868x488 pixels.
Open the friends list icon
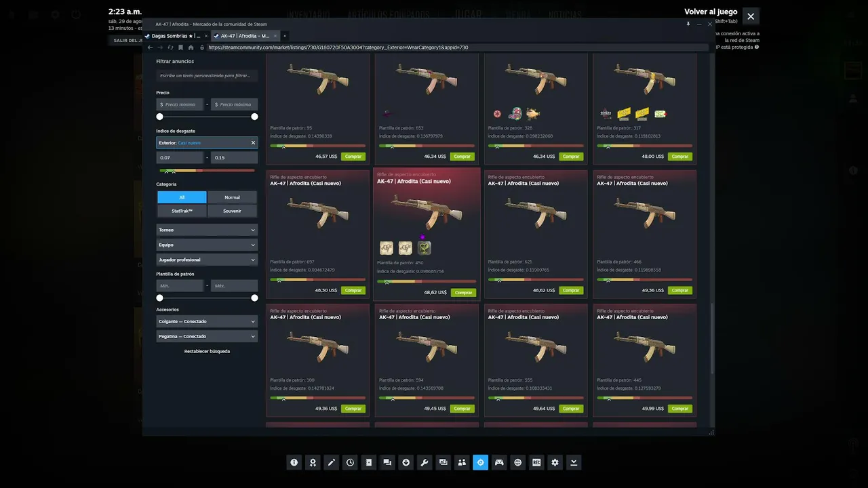pos(462,462)
